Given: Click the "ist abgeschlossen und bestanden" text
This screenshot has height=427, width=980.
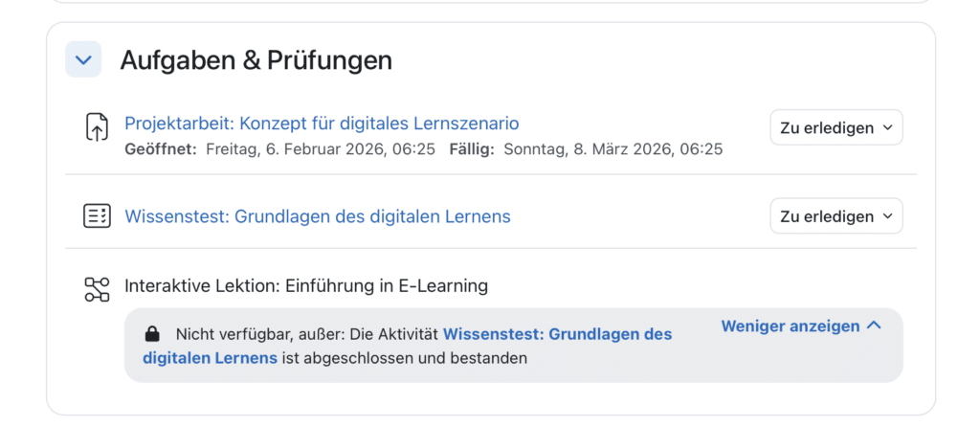Looking at the screenshot, I should pos(405,358).
